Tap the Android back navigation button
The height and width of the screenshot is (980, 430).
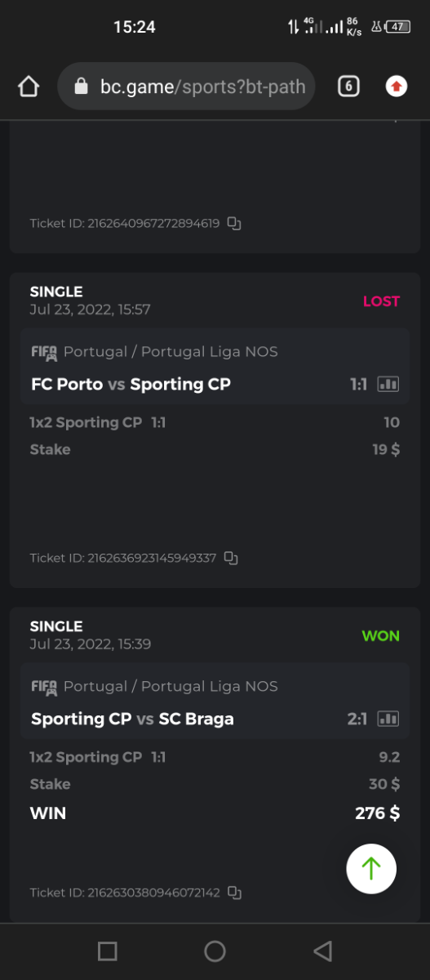point(323,951)
